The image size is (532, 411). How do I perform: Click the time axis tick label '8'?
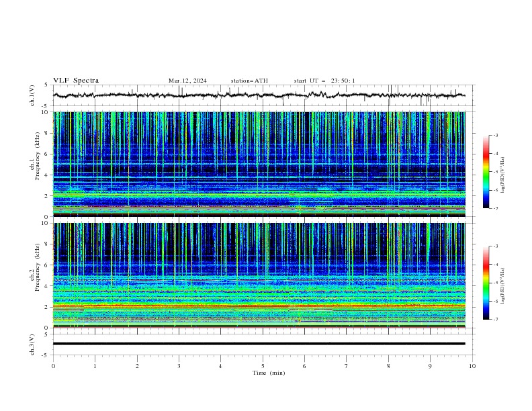tap(388, 366)
